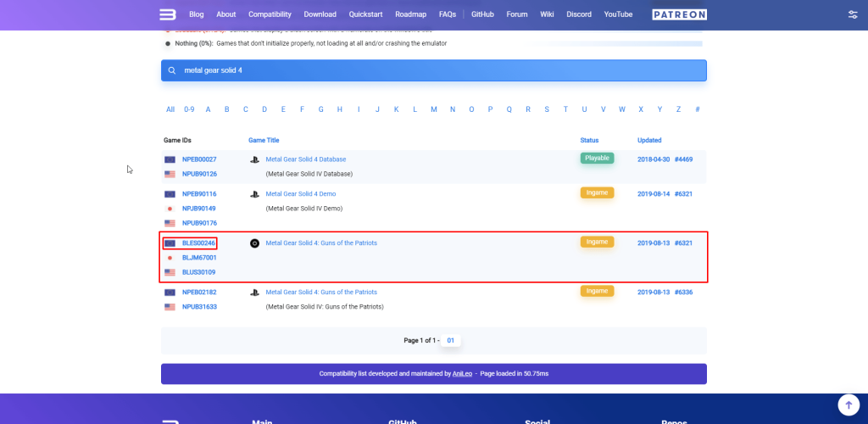The height and width of the screenshot is (424, 868).
Task: Click the disc icon for Guns of the Patriots
Action: click(254, 243)
